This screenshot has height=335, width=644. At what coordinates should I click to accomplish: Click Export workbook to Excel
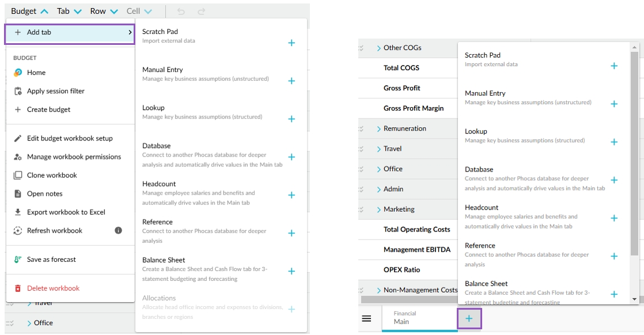point(66,212)
